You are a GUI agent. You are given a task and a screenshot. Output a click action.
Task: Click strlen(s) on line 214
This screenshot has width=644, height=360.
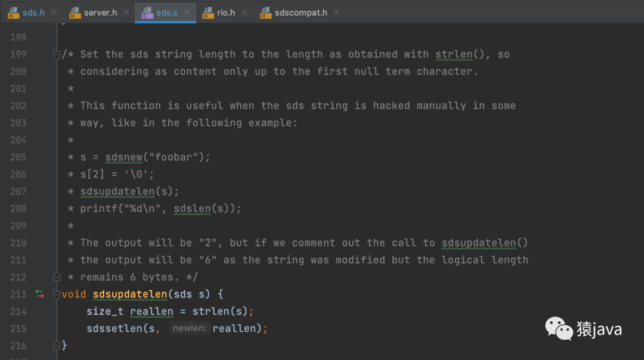pyautogui.click(x=219, y=312)
